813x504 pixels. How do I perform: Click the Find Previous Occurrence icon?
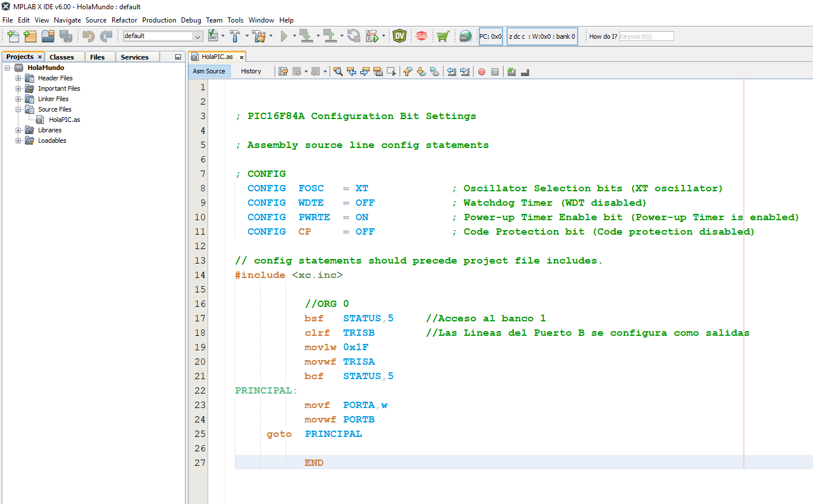[352, 72]
